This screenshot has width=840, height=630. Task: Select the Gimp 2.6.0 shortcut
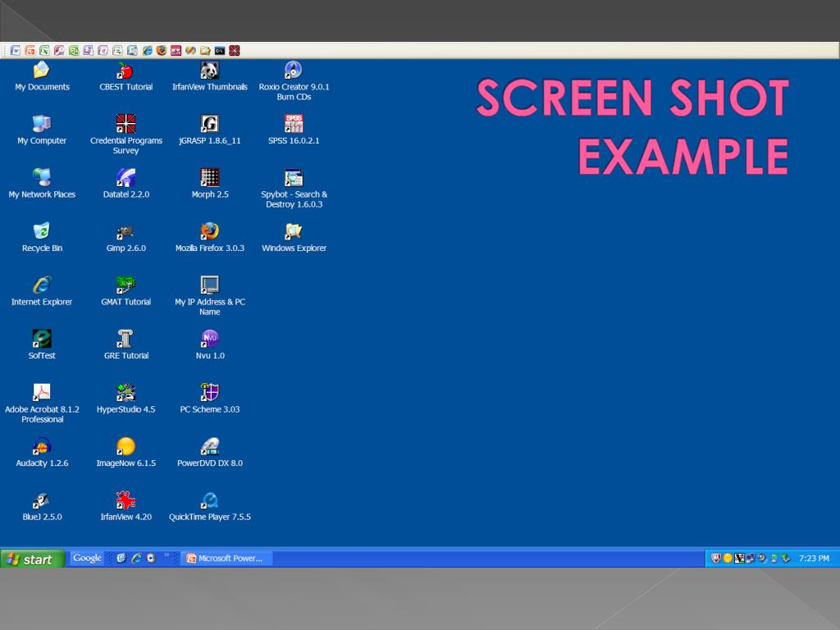pos(126,237)
